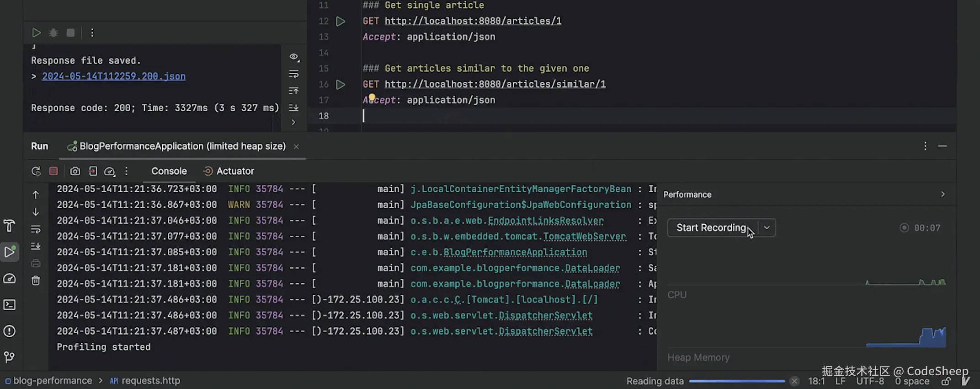980x389 pixels.
Task: Toggle soft-wrap in response panel
Action: click(294, 74)
